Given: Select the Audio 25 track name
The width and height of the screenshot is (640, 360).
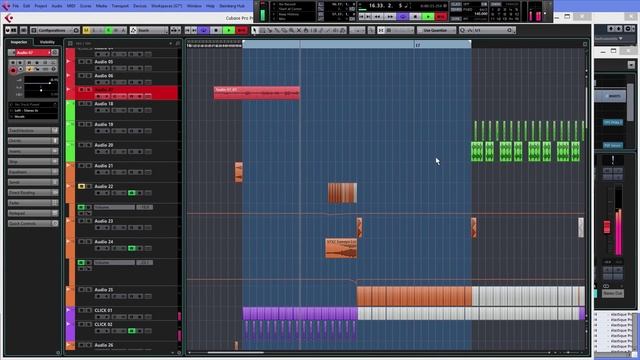Looking at the screenshot, I should point(104,290).
